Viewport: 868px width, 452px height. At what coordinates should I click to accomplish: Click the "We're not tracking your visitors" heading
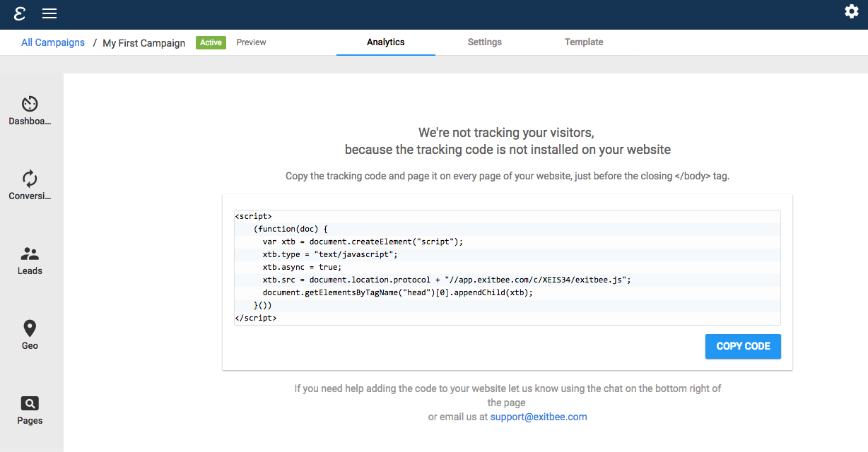point(507,133)
